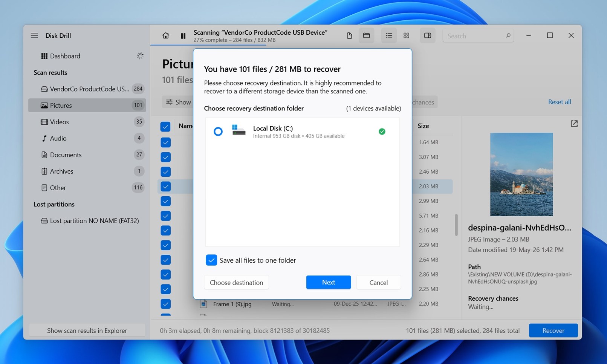The height and width of the screenshot is (364, 607).
Task: Click the 101 files selected status text
Action: pos(463,330)
